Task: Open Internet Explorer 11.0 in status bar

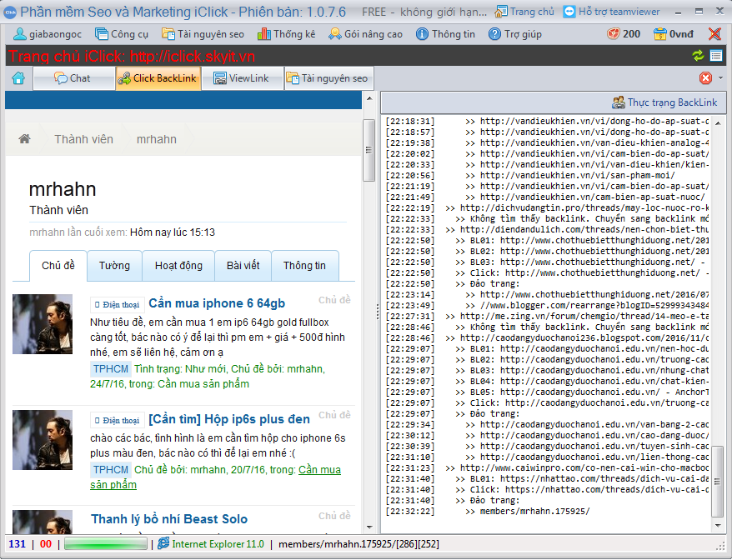Action: [211, 544]
